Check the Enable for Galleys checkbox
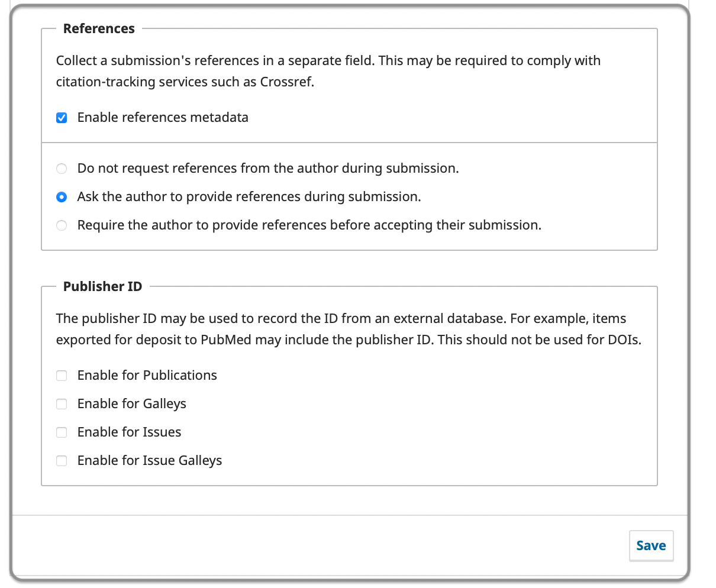This screenshot has width=716, height=588. point(62,404)
